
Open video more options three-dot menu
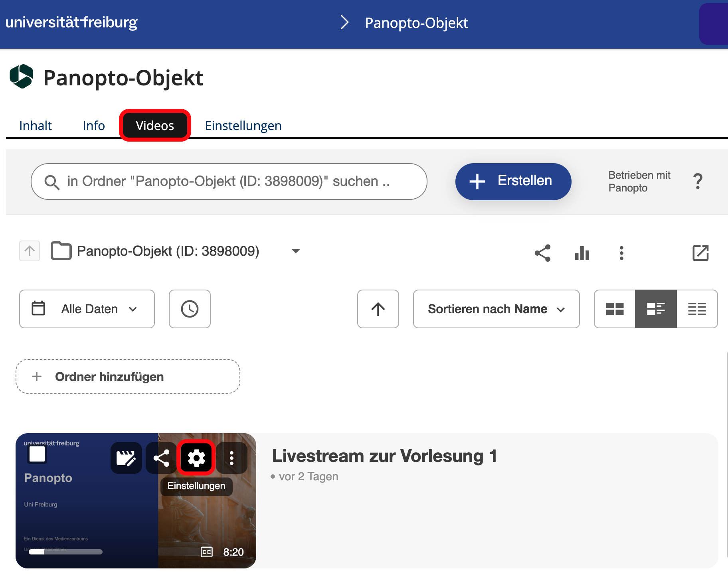click(231, 458)
